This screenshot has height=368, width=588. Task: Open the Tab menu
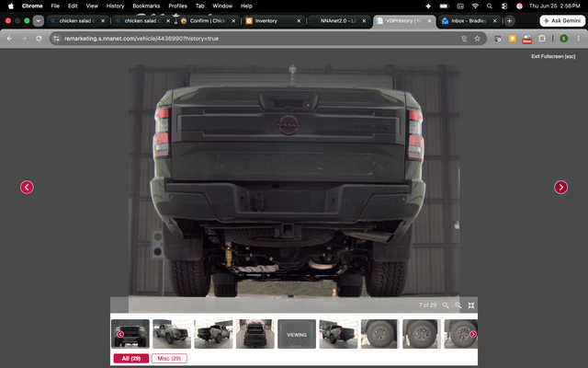point(200,6)
